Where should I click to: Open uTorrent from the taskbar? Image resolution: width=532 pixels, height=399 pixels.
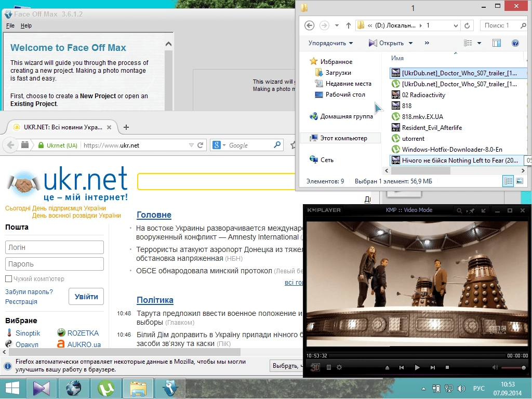106,388
